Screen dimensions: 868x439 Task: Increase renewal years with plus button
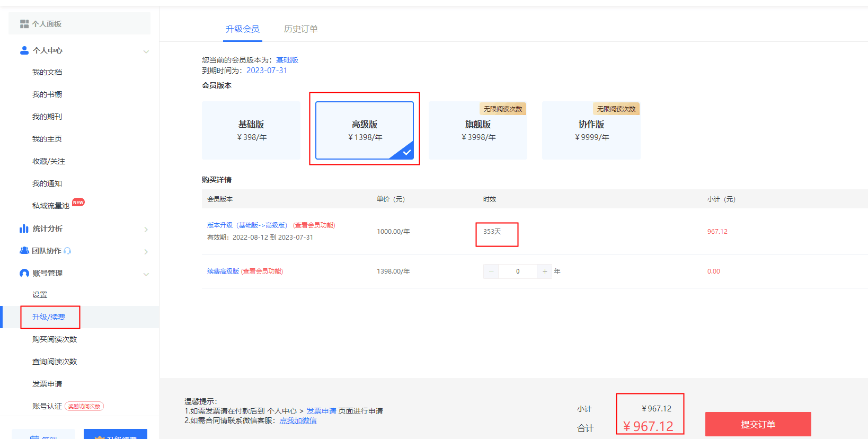coord(545,271)
